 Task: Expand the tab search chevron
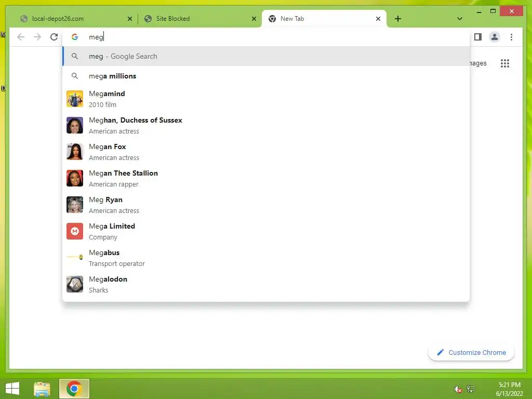(459, 19)
